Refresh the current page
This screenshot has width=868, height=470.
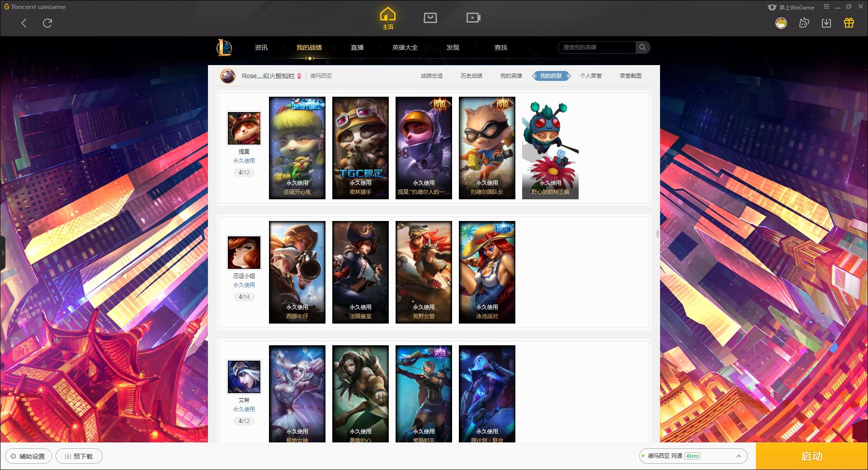click(x=47, y=23)
